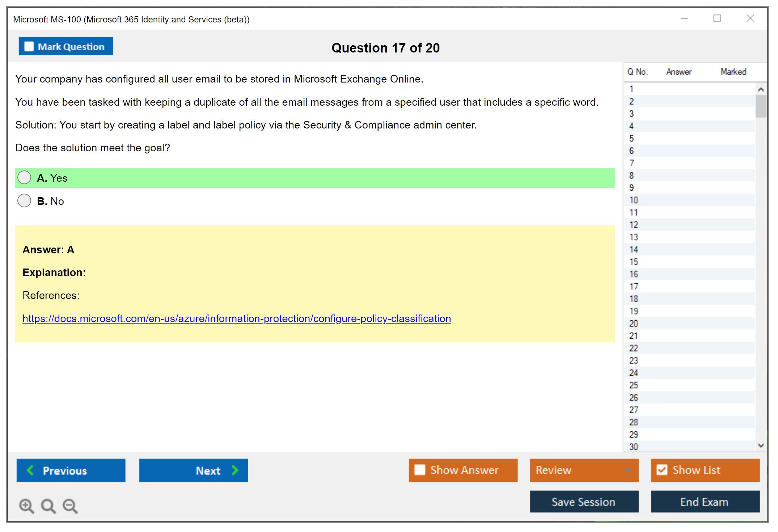Jump to question 18 in list
Image resolution: width=778 pixels, height=532 pixels.
(x=634, y=299)
